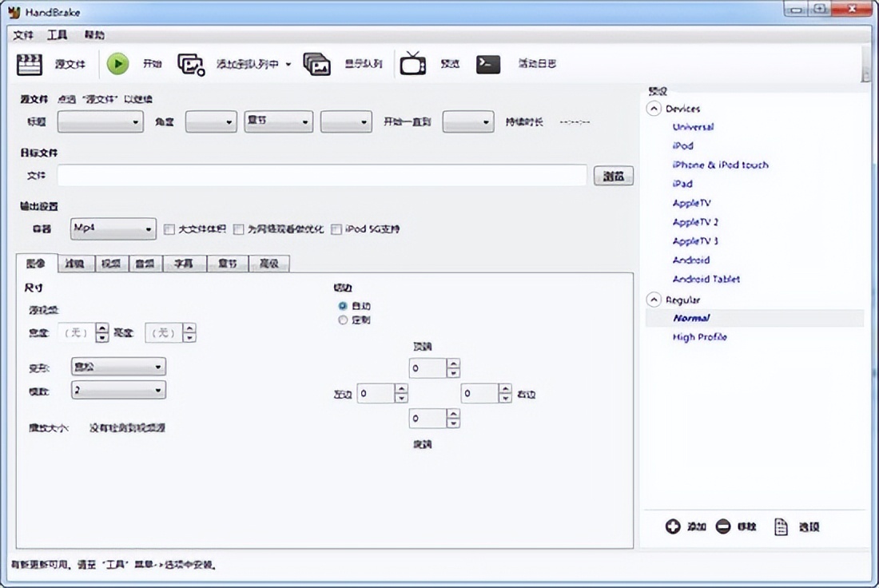
Task: Open the Tools (工具) menu
Action: pos(58,35)
